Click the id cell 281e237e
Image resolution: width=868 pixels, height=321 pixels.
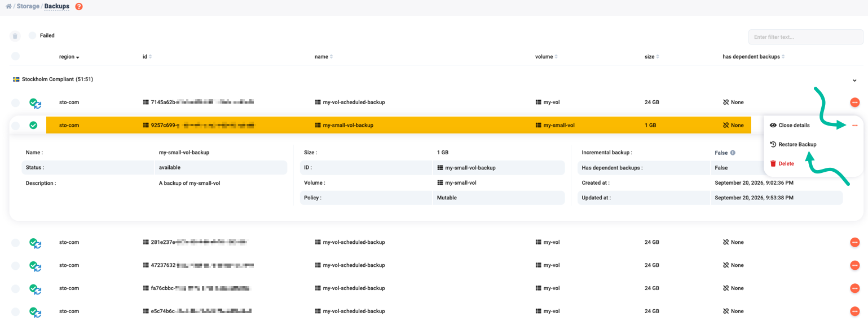coord(196,242)
